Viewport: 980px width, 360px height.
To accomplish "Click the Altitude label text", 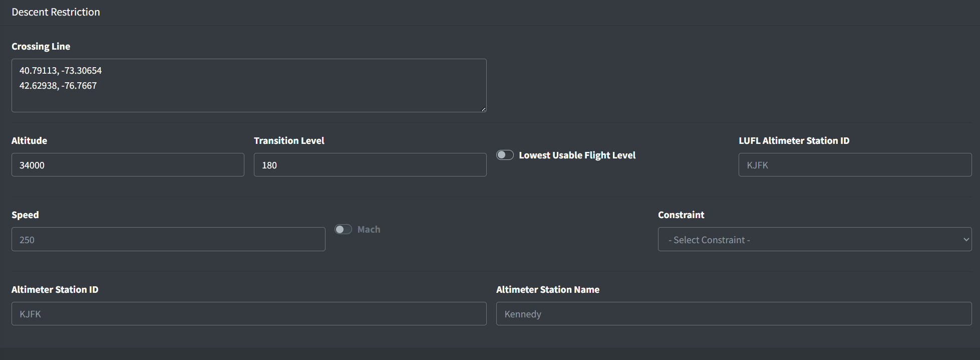I will (x=29, y=140).
